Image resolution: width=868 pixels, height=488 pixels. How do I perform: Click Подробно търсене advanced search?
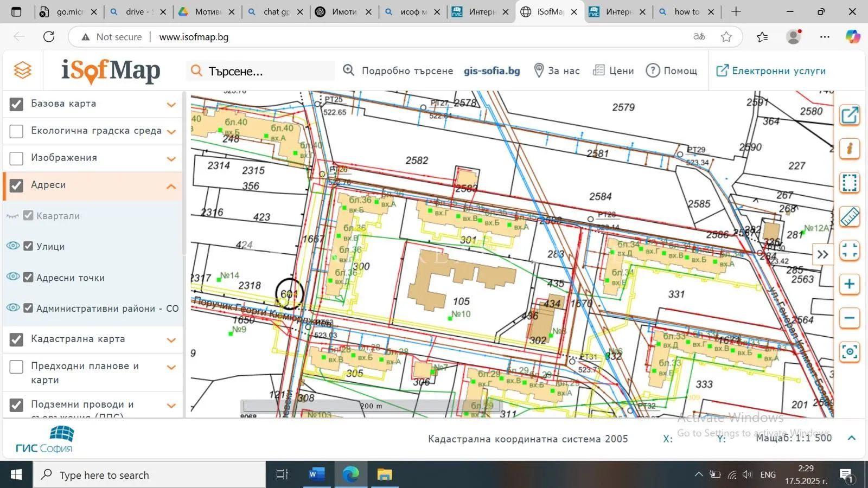[398, 70]
